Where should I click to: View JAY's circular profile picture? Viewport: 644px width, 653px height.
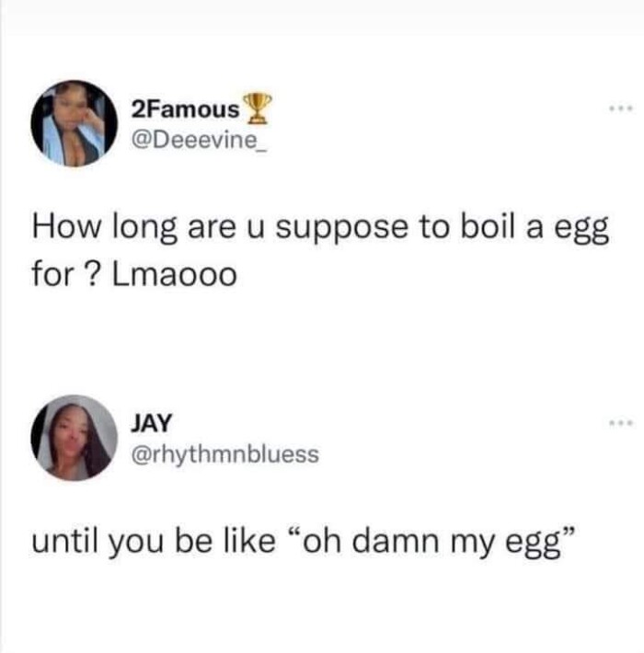(75, 438)
